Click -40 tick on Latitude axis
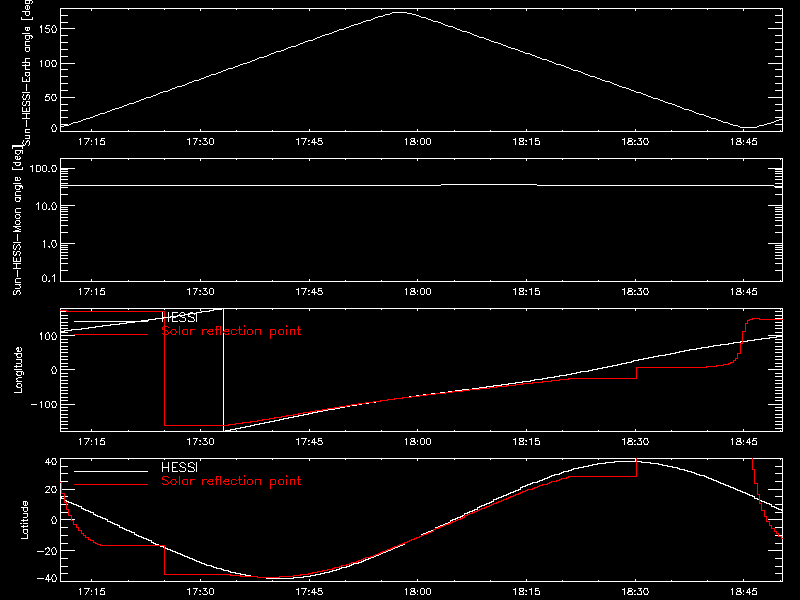 (x=47, y=578)
